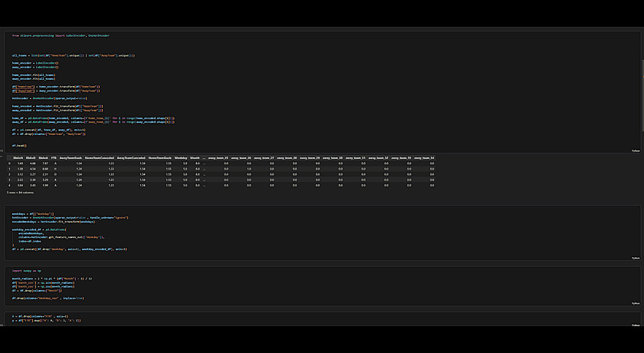Image resolution: width=644 pixels, height=353 pixels.
Task: Click the AwayTeamGoals column header
Action: pyautogui.click(x=71, y=157)
